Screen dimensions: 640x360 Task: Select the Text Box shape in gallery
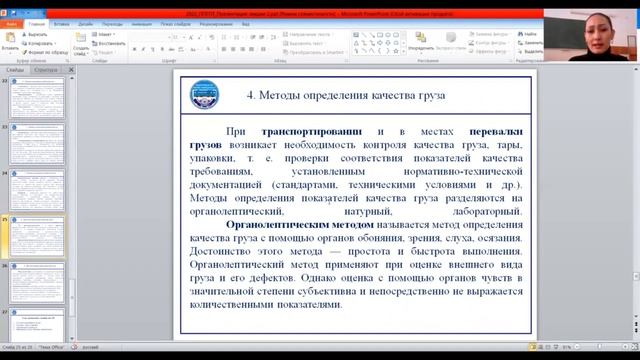coord(356,35)
